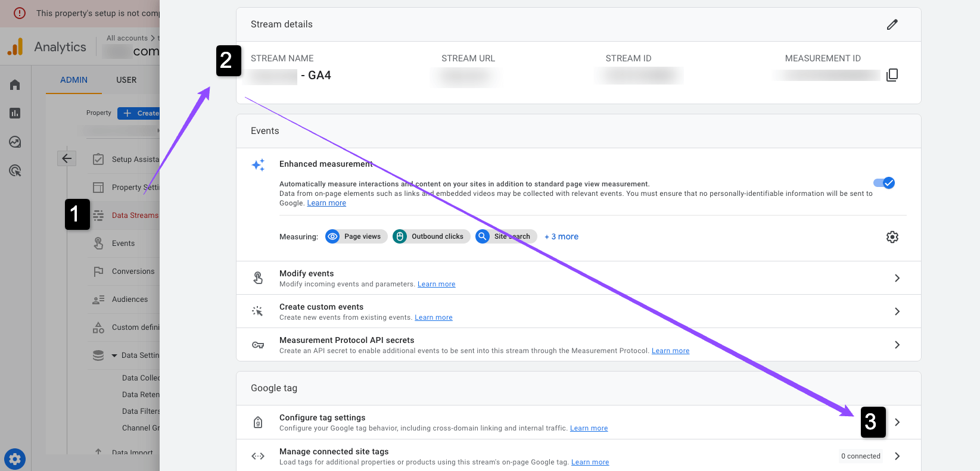
Task: Open Data Filters sub-item
Action: [141, 411]
